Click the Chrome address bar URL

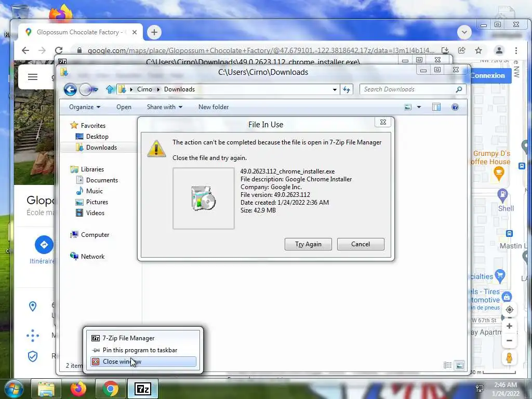[261, 50]
